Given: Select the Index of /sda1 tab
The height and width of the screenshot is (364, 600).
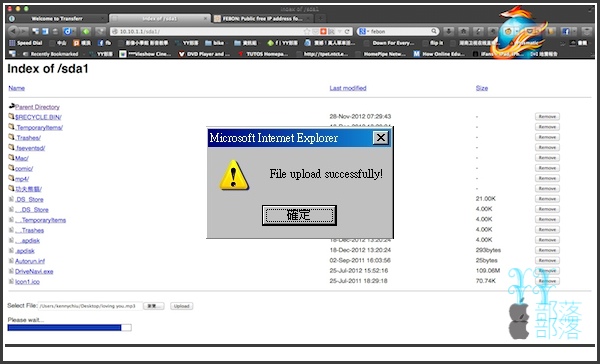Looking at the screenshot, I should point(160,18).
